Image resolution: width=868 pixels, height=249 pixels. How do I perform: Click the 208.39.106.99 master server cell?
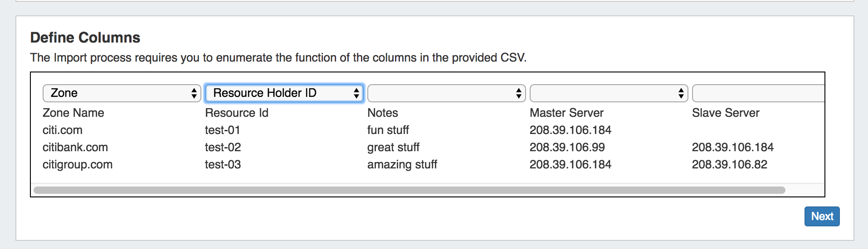coord(567,148)
